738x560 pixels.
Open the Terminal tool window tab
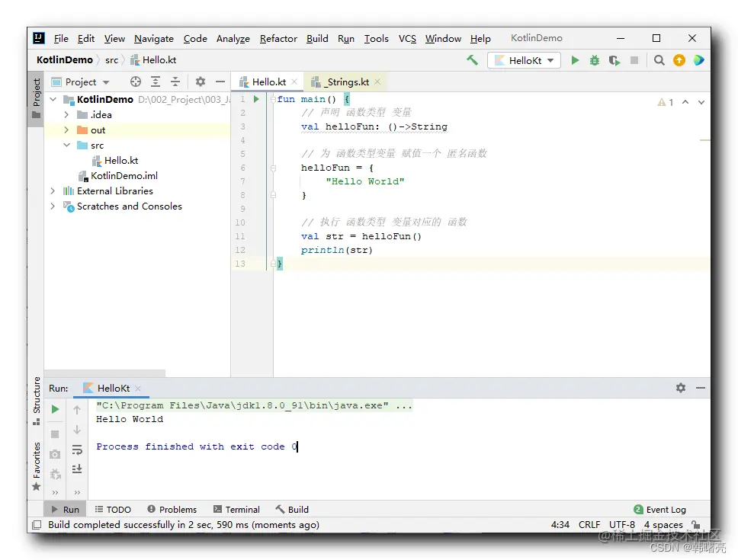point(236,509)
